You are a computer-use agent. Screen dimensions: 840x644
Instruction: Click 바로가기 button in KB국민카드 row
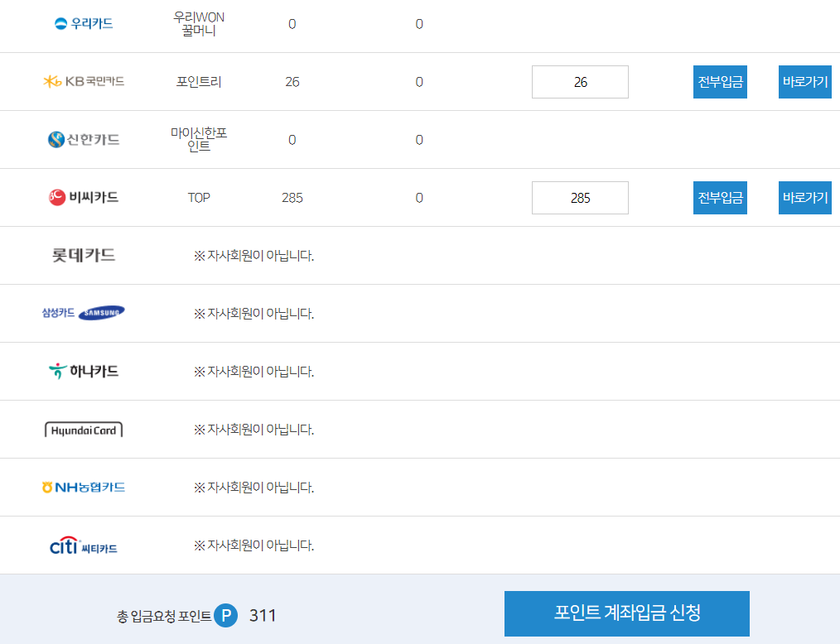805,82
